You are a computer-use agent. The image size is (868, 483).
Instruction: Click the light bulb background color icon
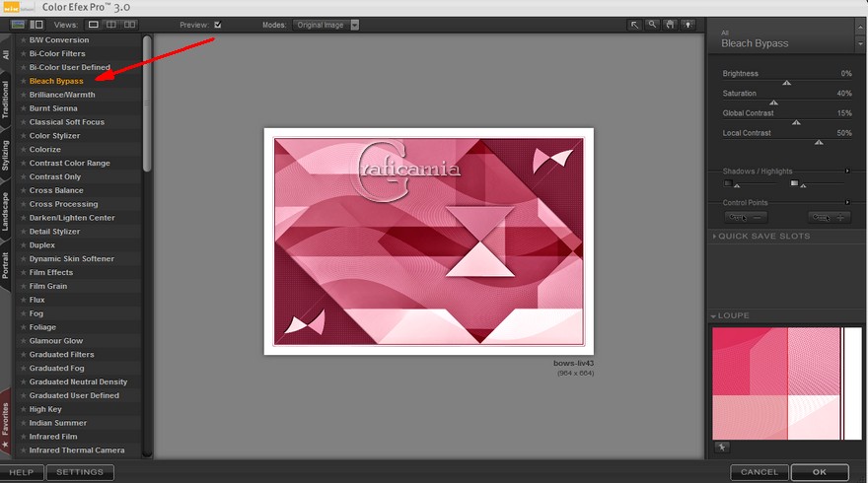687,25
